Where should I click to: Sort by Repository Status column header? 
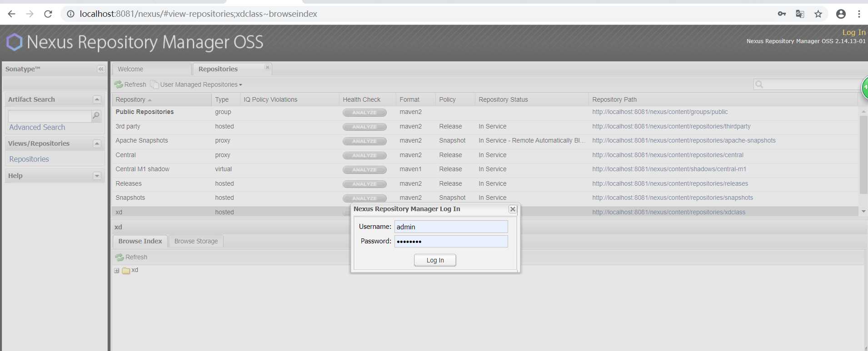pos(532,99)
